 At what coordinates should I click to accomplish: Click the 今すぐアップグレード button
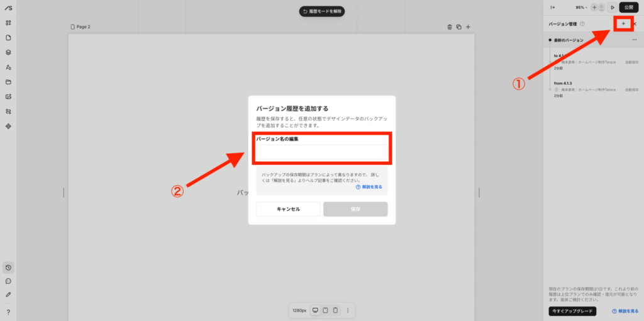point(572,312)
